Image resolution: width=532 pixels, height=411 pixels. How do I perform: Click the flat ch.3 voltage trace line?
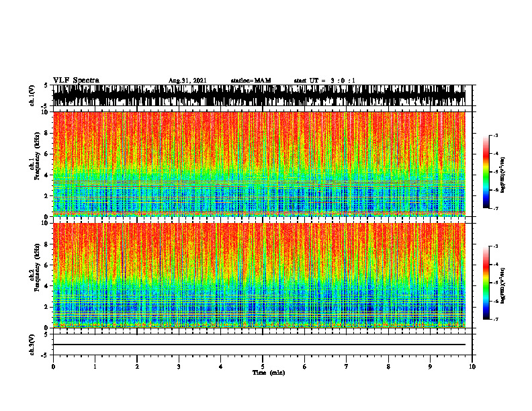(259, 345)
